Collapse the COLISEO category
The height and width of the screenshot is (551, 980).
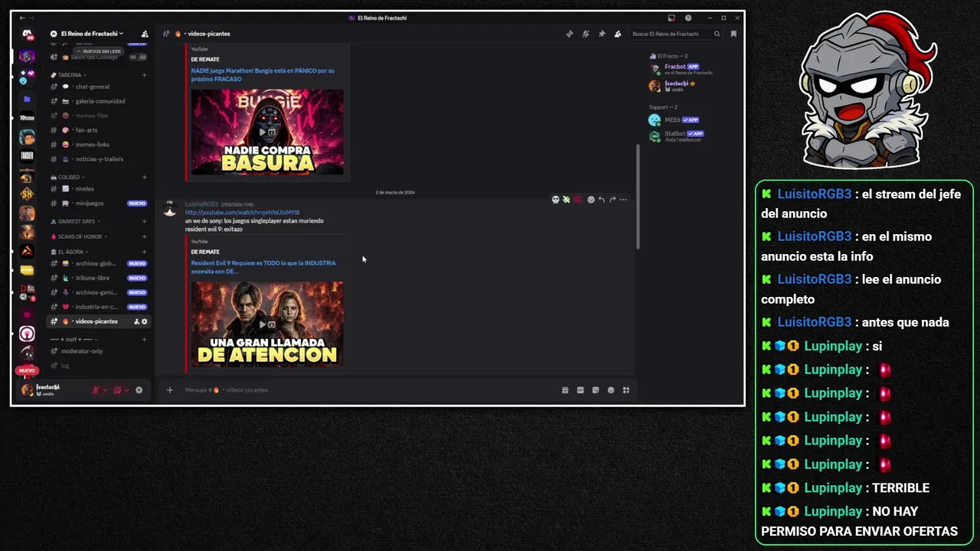pos(70,177)
